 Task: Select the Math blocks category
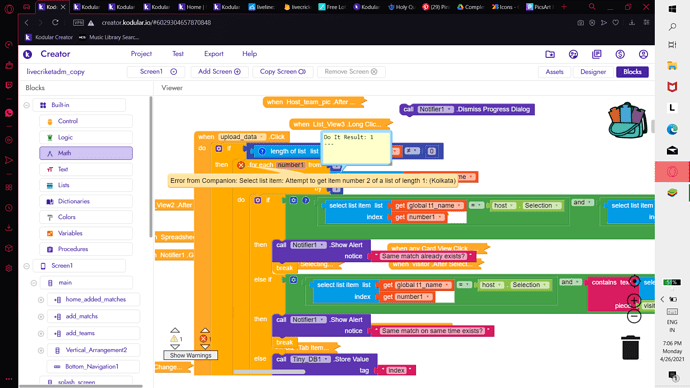pos(86,153)
